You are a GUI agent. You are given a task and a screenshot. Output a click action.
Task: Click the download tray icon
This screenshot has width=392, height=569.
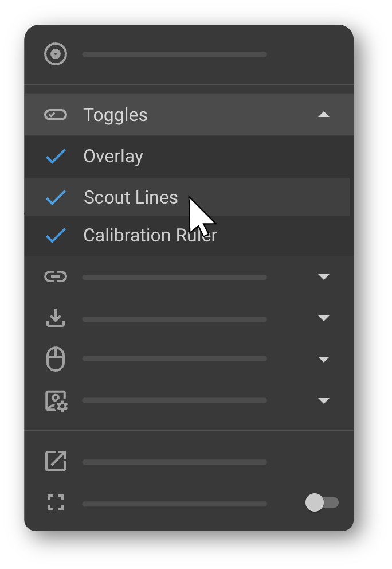(x=56, y=318)
